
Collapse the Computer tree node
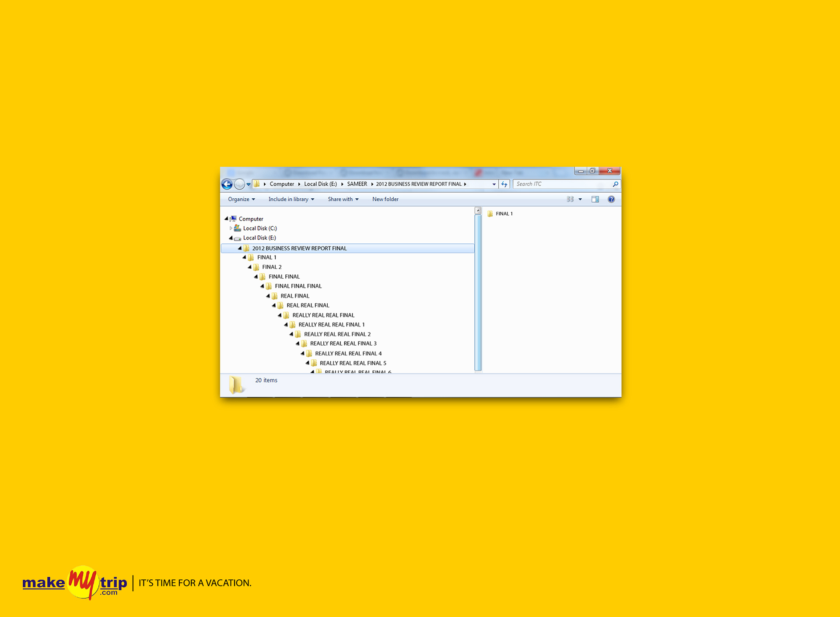(x=226, y=219)
